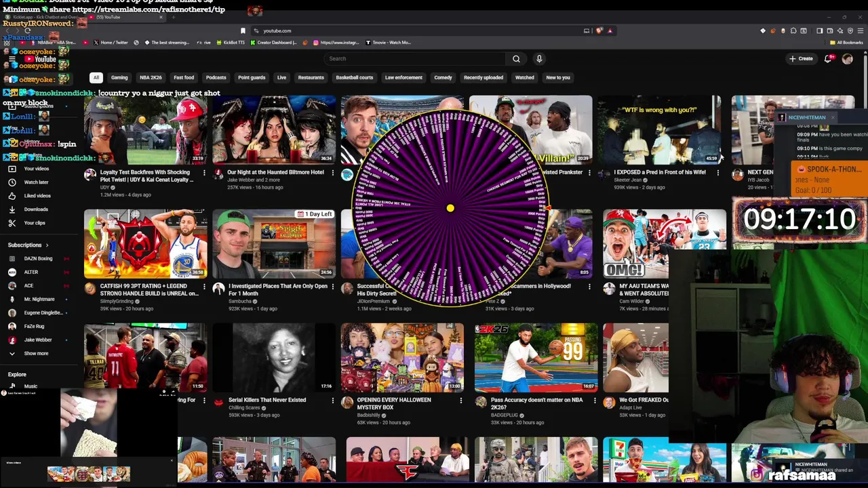This screenshot has width=868, height=488.
Task: Open browser hamburger menu
Action: (861, 30)
